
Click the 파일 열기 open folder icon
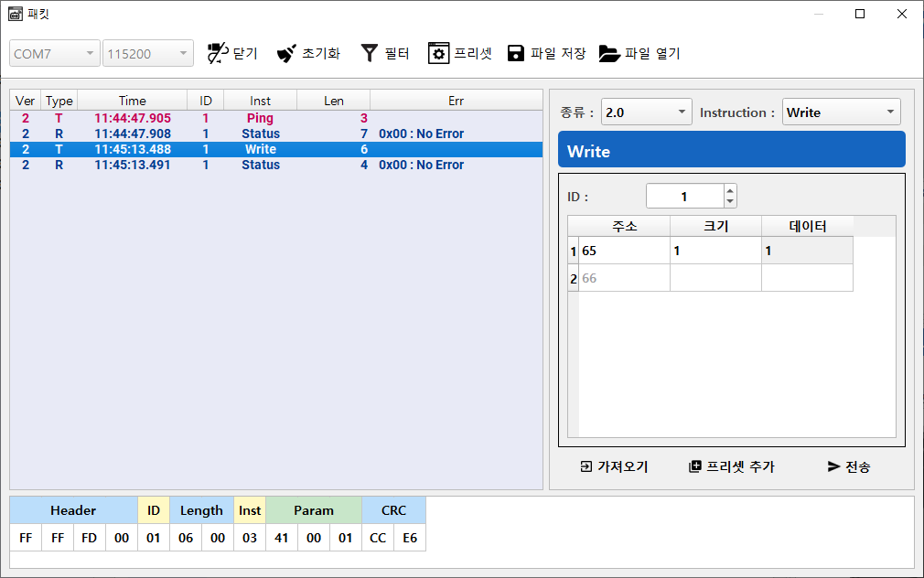(x=609, y=53)
